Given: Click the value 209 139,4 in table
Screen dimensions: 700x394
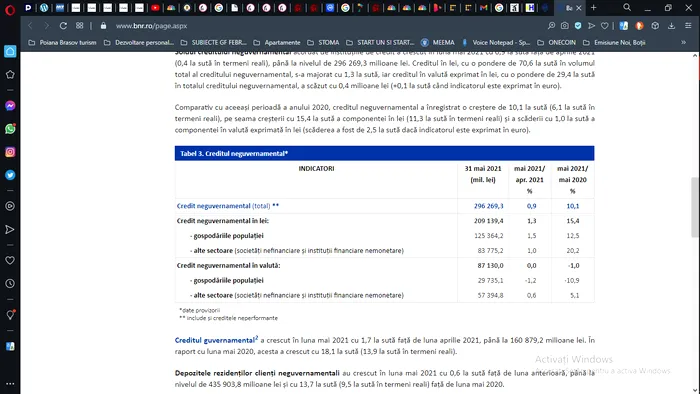Looking at the screenshot, I should pos(488,220).
